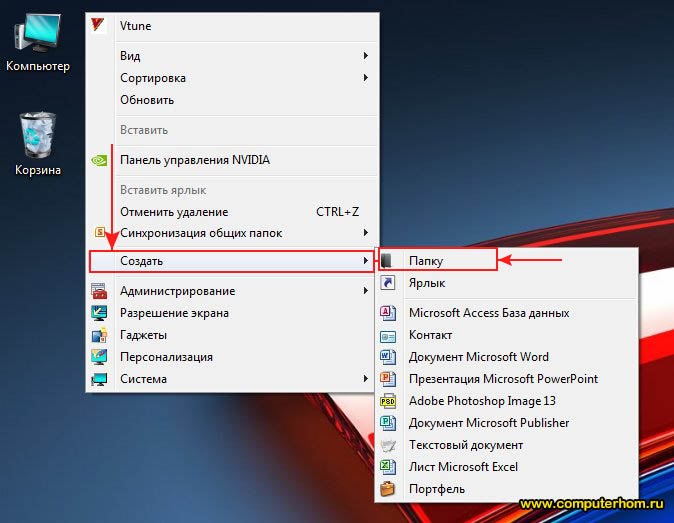Click the greyed Вставить ярлык entry
Screen dimensions: 674x523
(233, 190)
